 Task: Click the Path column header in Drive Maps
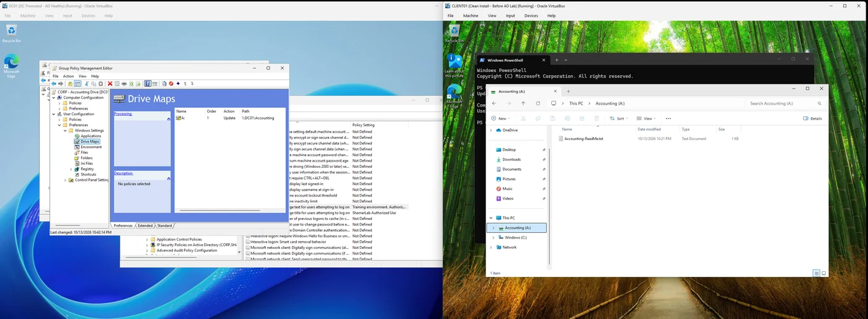[x=246, y=111]
